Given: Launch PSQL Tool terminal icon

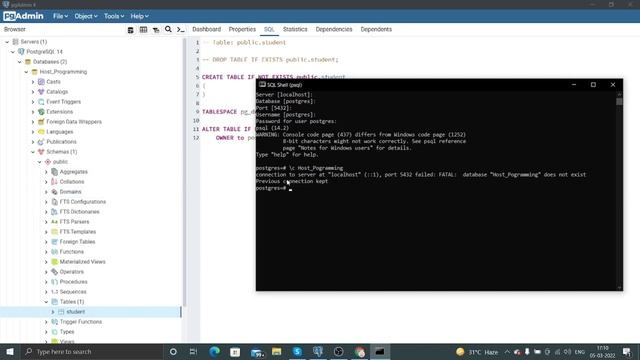Looking at the screenshot, I should 180,30.
